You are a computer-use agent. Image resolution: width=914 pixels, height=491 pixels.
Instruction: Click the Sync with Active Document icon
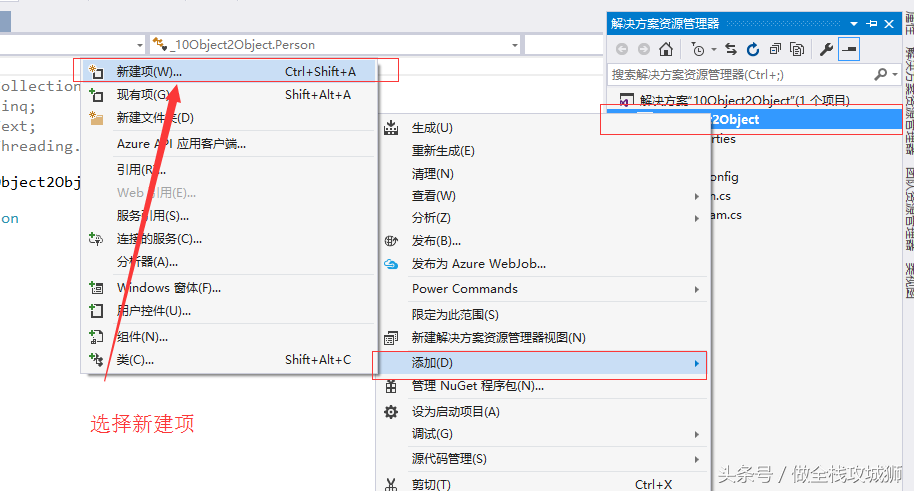point(731,50)
